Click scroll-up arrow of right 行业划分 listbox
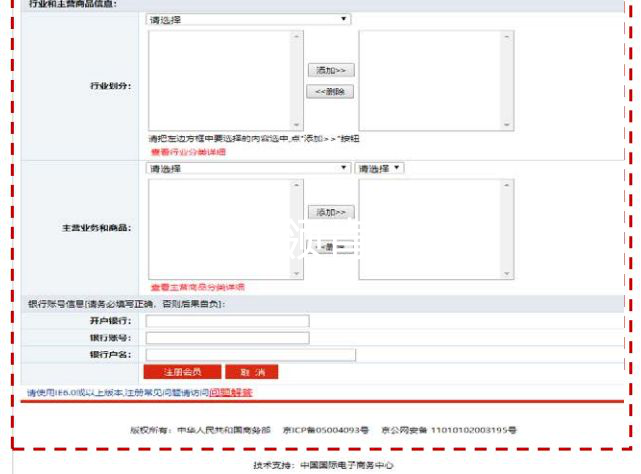This screenshot has height=474, width=641. (506, 36)
